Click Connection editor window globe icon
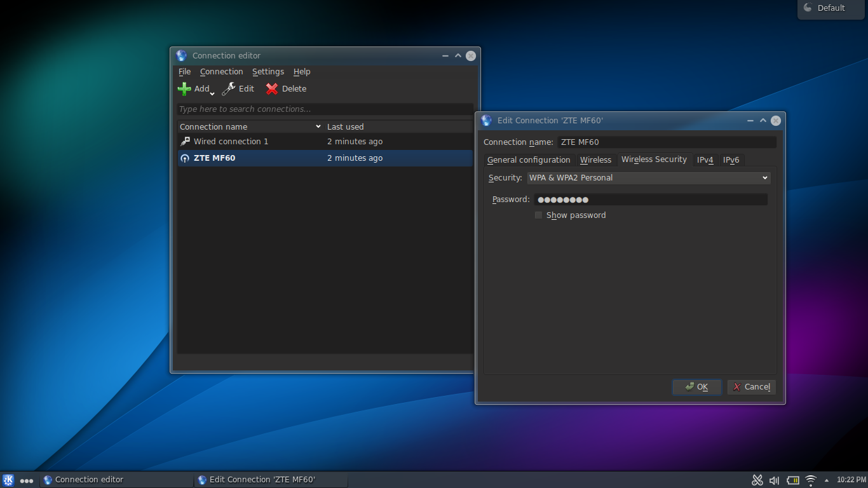 click(x=182, y=56)
